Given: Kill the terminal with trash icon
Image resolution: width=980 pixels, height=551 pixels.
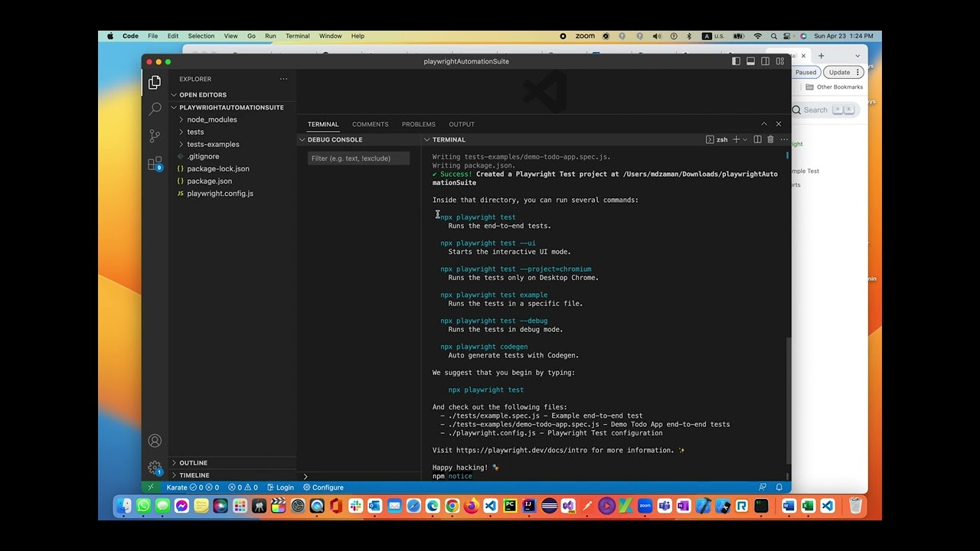Looking at the screenshot, I should pyautogui.click(x=770, y=140).
